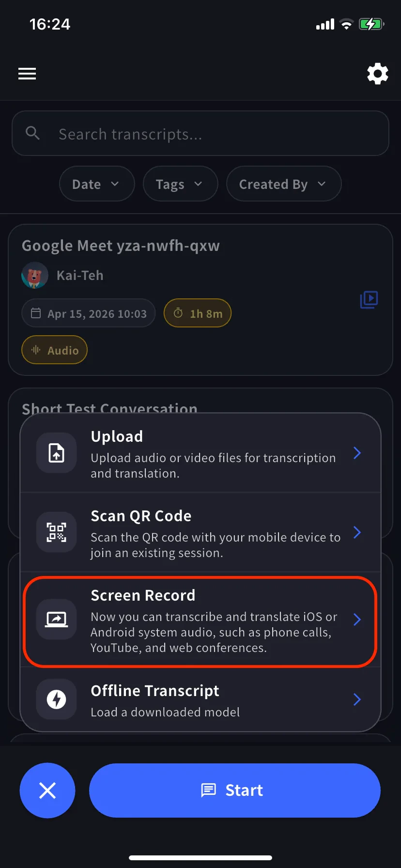
Task: Expand the Tags filter
Action: coord(180,184)
